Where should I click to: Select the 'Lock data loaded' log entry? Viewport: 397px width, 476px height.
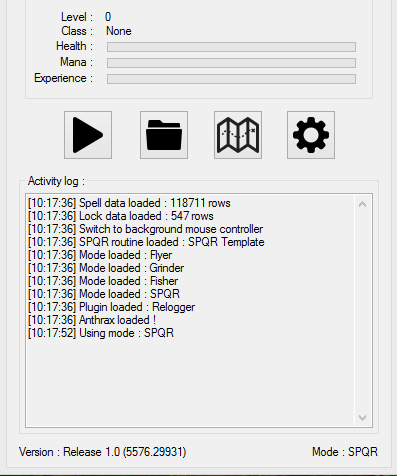[121, 216]
